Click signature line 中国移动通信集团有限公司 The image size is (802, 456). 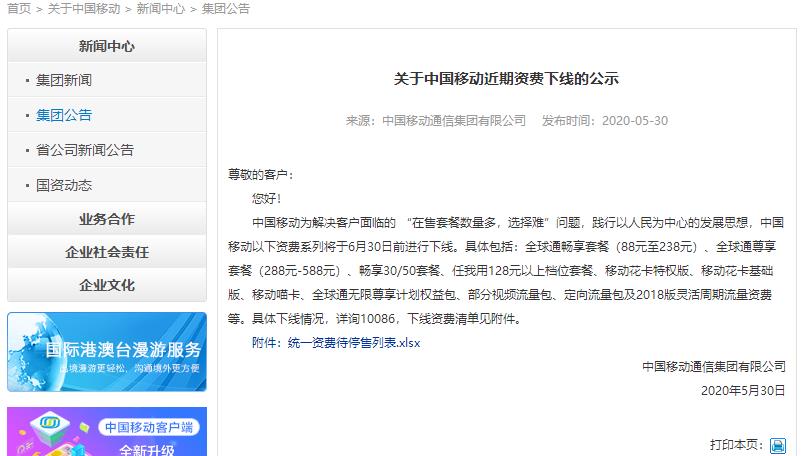[x=714, y=367]
